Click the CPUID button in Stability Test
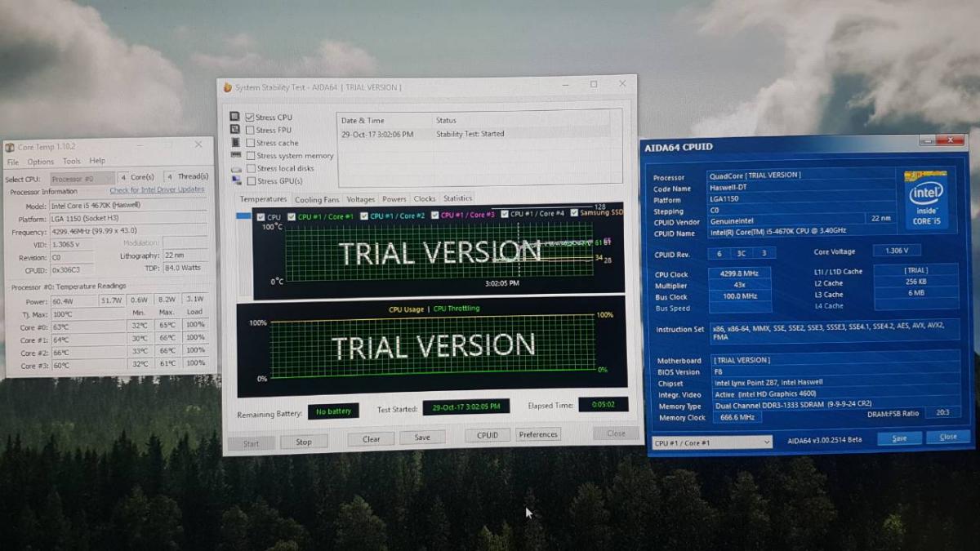The height and width of the screenshot is (551, 980). click(488, 435)
